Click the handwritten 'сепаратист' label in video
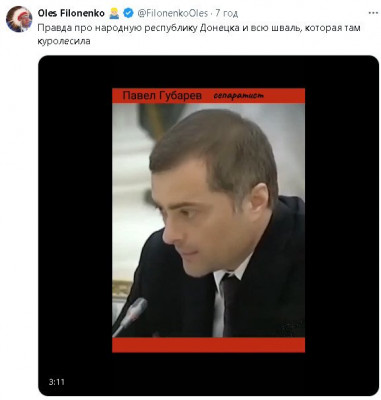381x400 pixels. point(238,96)
